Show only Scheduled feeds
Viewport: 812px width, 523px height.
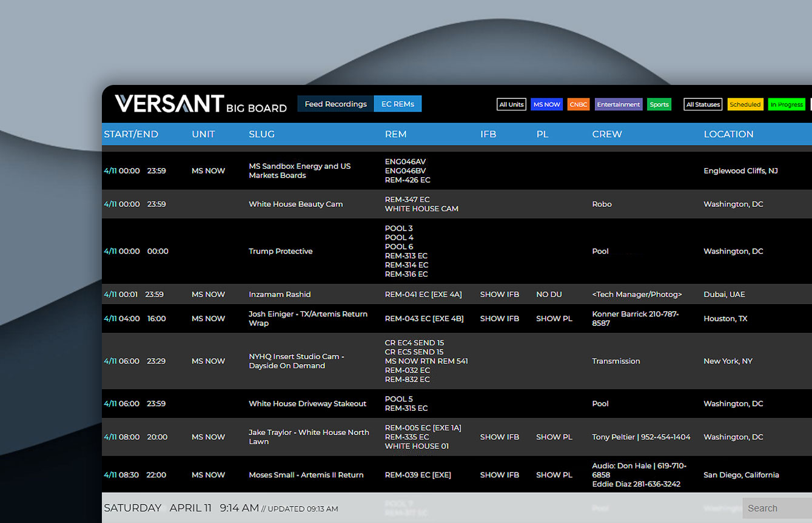coord(745,104)
